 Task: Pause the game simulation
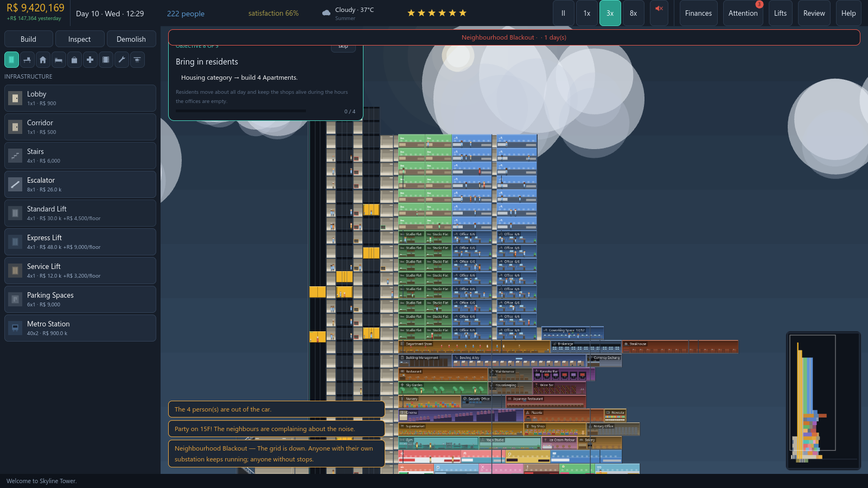[563, 13]
